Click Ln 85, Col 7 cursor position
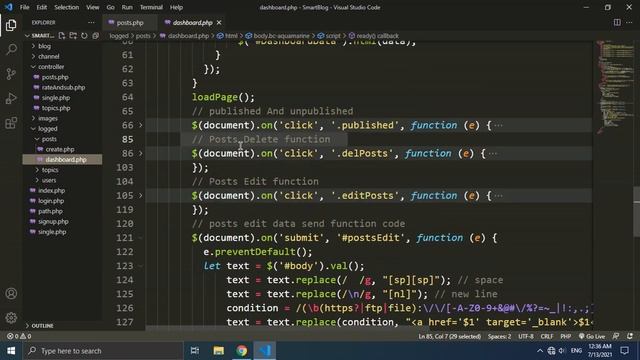The height and width of the screenshot is (360, 640). click(x=449, y=336)
